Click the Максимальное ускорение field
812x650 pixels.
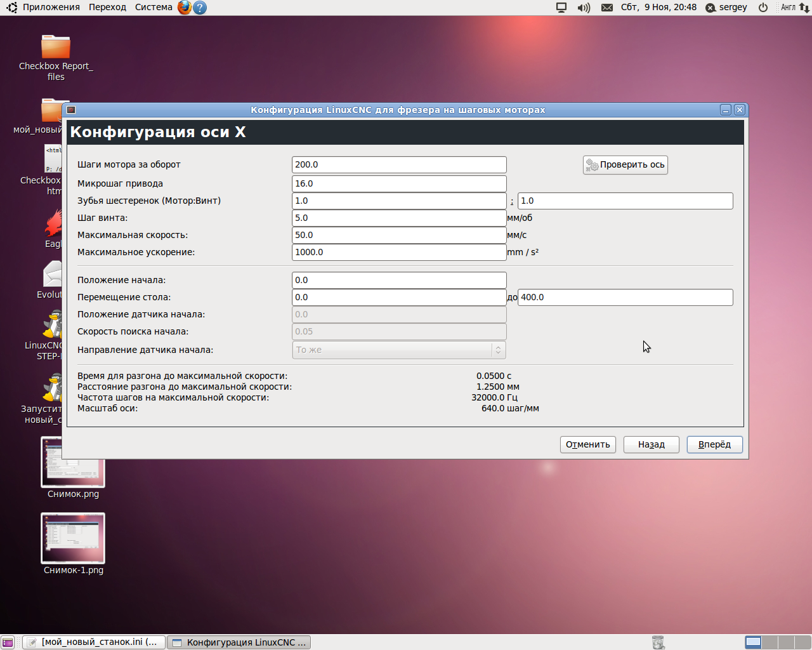click(x=399, y=252)
